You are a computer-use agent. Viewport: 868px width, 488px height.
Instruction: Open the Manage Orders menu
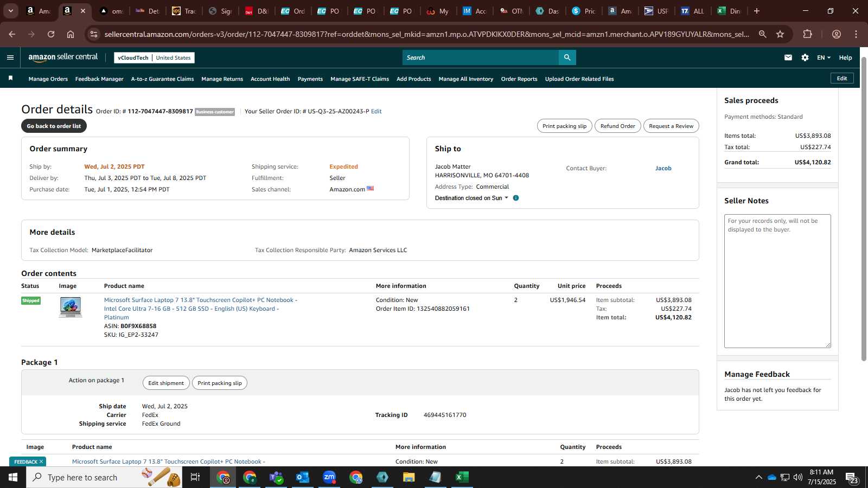[48, 79]
